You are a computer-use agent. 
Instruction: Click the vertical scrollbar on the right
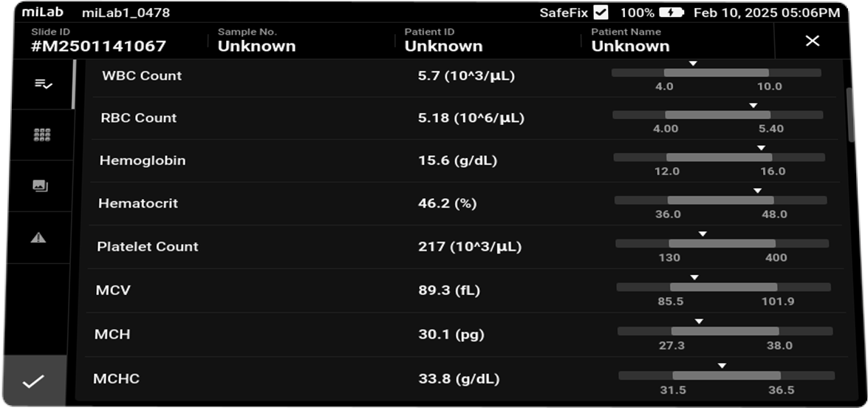(850, 115)
